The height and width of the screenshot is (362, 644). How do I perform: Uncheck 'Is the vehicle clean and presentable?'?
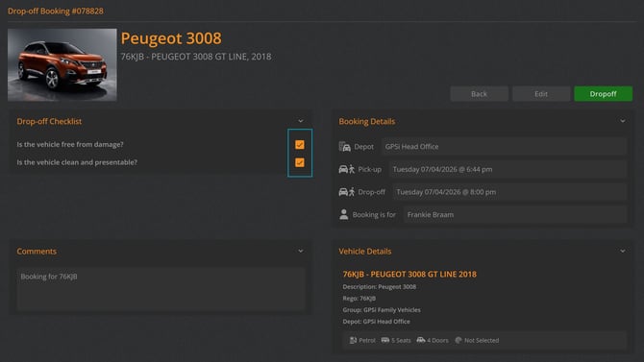[x=300, y=162]
